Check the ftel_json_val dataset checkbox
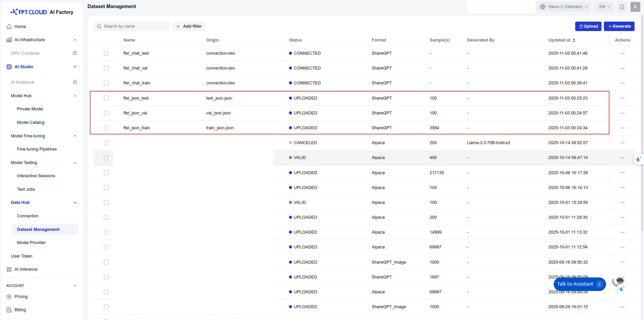Viewport: 644px width, 320px height. pyautogui.click(x=106, y=113)
